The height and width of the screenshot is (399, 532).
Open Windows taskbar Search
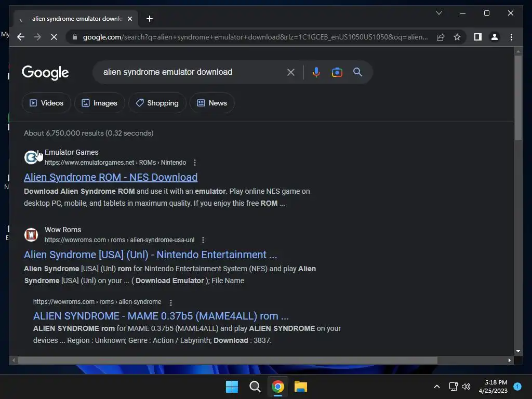coord(255,387)
